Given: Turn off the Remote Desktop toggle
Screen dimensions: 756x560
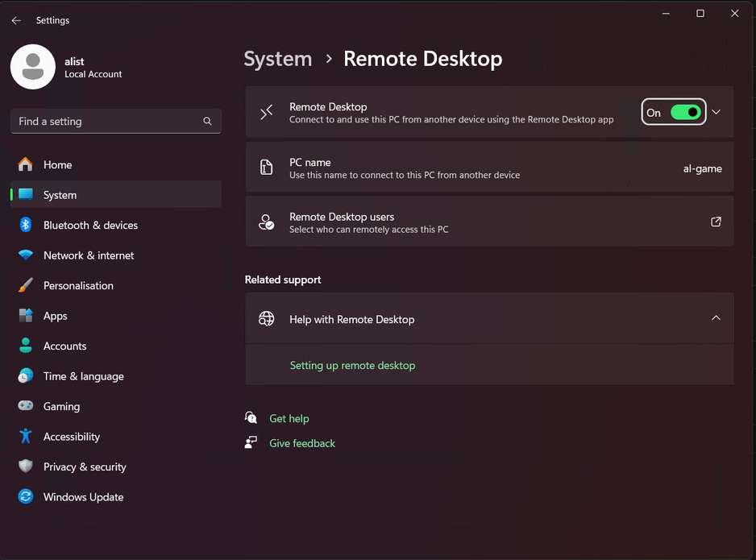Looking at the screenshot, I should pyautogui.click(x=685, y=113).
